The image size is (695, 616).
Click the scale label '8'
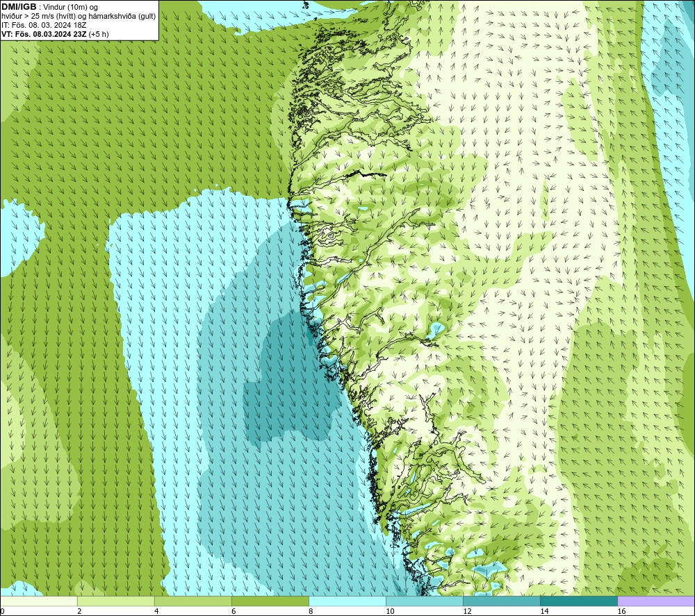[310, 611]
